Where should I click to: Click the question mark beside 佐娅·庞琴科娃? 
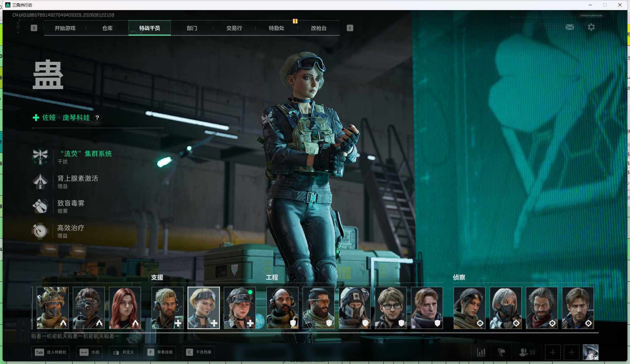[97, 118]
